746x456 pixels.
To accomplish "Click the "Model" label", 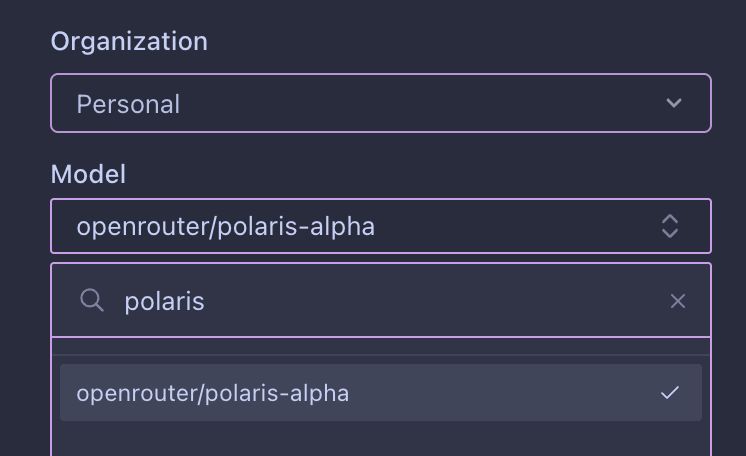I will coord(88,174).
